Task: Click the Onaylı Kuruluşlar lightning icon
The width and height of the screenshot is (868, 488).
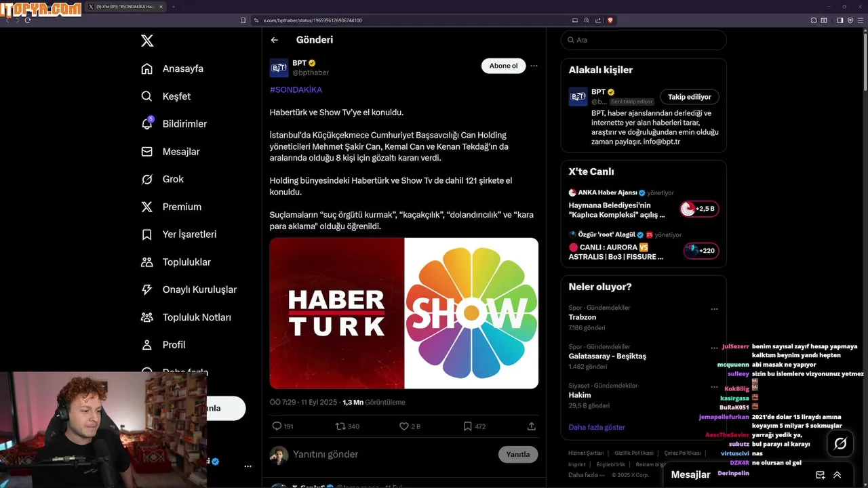Action: click(x=147, y=289)
